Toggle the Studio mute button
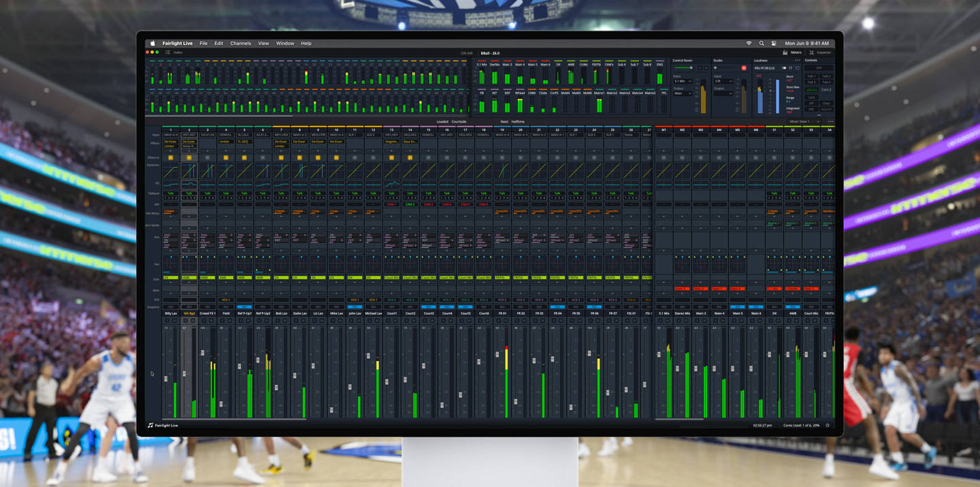Screen dimensions: 980x487 click(x=744, y=68)
